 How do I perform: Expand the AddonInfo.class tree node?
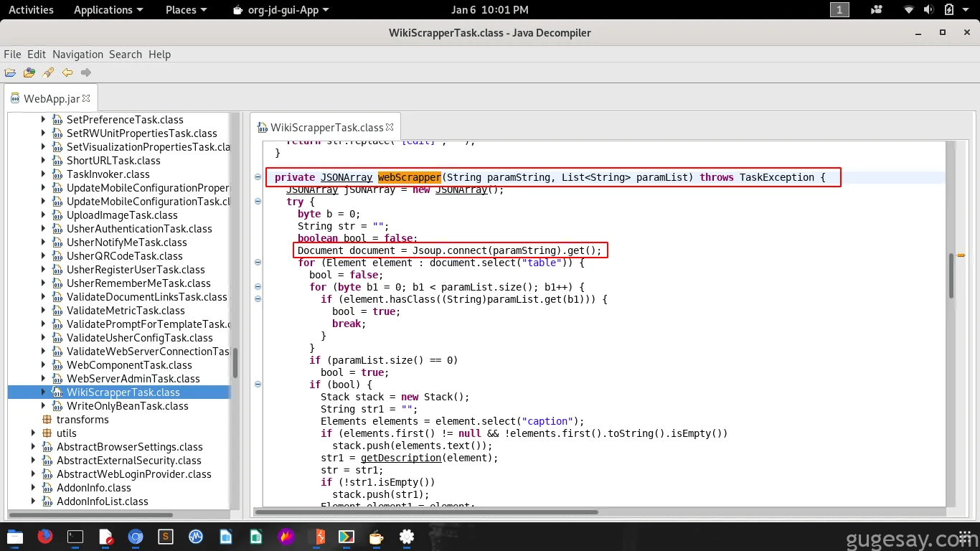click(x=33, y=488)
